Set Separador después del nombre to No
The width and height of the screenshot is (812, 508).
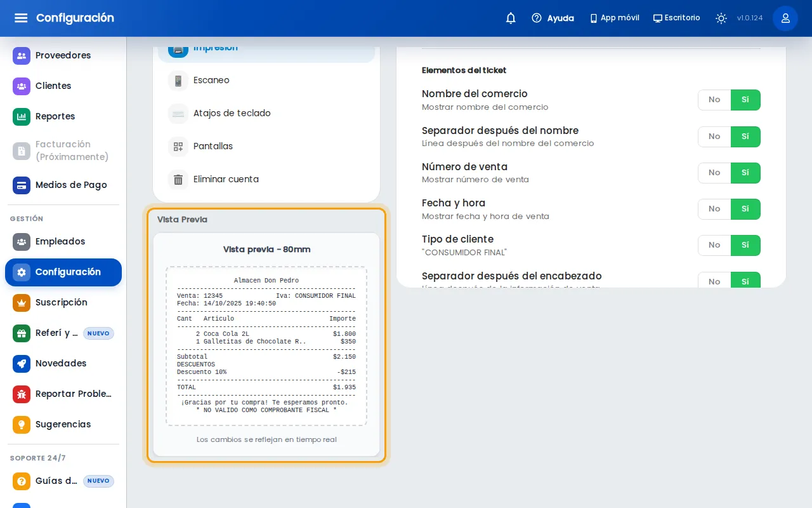tap(714, 137)
